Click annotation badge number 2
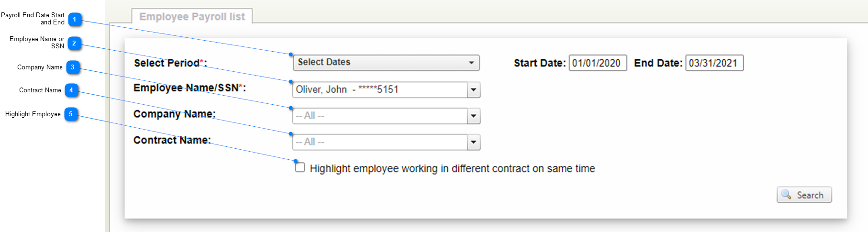 [74, 44]
